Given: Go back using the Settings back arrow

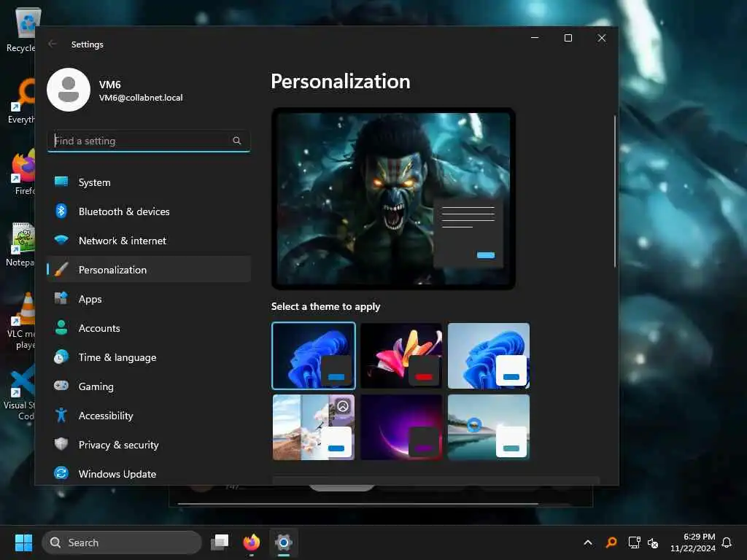Looking at the screenshot, I should pos(53,44).
